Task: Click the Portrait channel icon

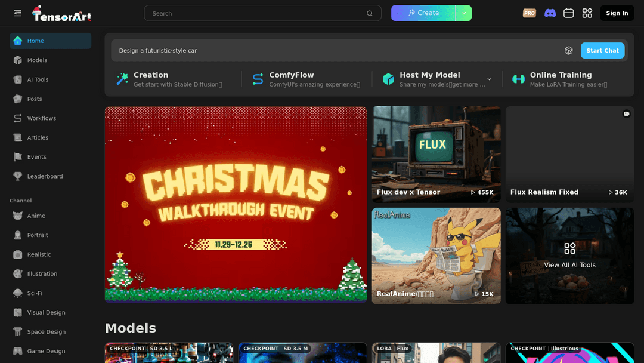Action: point(18,235)
